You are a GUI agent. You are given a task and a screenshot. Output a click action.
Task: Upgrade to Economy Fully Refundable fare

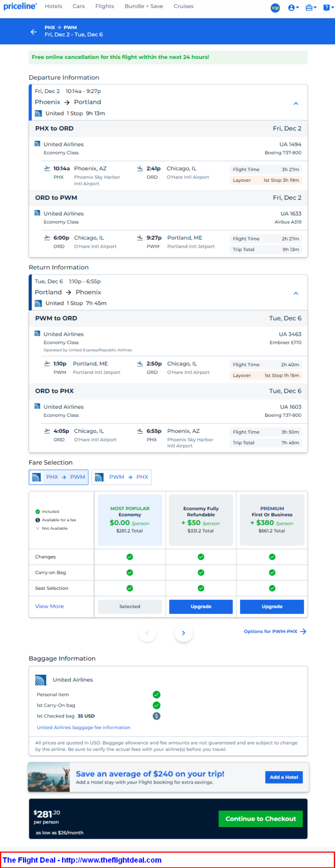tap(201, 607)
